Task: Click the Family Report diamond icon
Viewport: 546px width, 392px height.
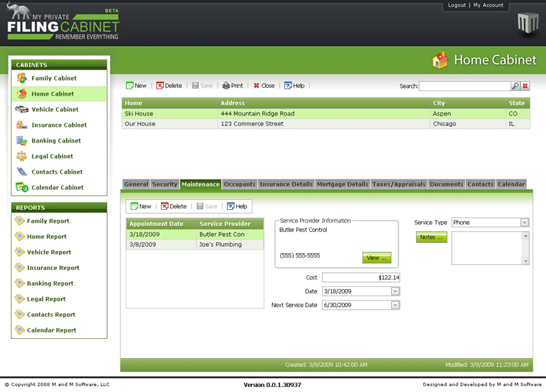Action: [20, 220]
